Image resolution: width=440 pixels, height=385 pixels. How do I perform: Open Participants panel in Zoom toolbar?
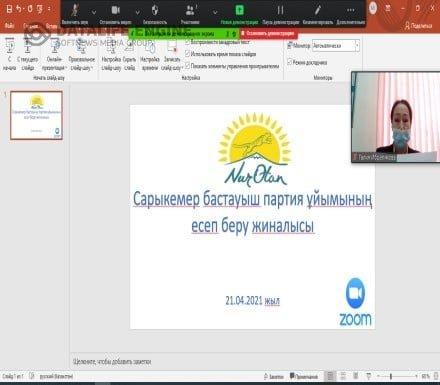point(190,13)
